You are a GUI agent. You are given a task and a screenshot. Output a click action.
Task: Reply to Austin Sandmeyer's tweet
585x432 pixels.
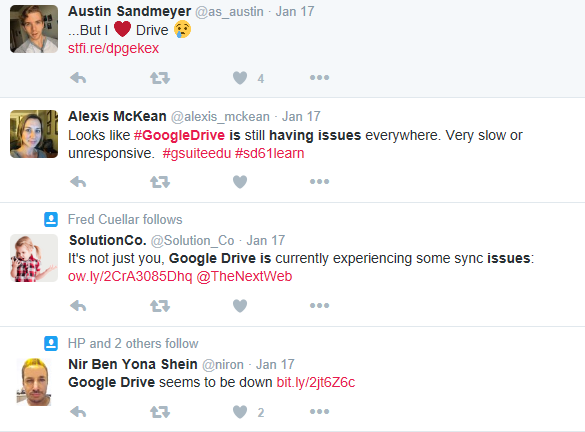78,78
